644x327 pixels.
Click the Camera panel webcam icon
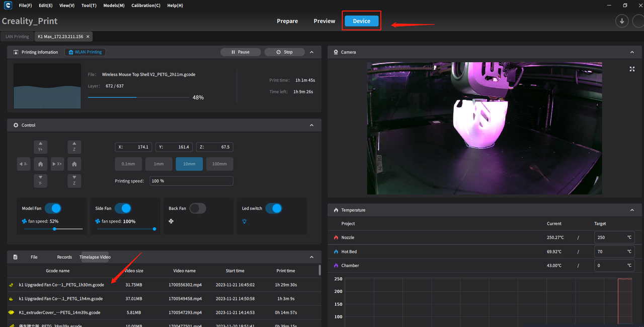[x=336, y=52]
